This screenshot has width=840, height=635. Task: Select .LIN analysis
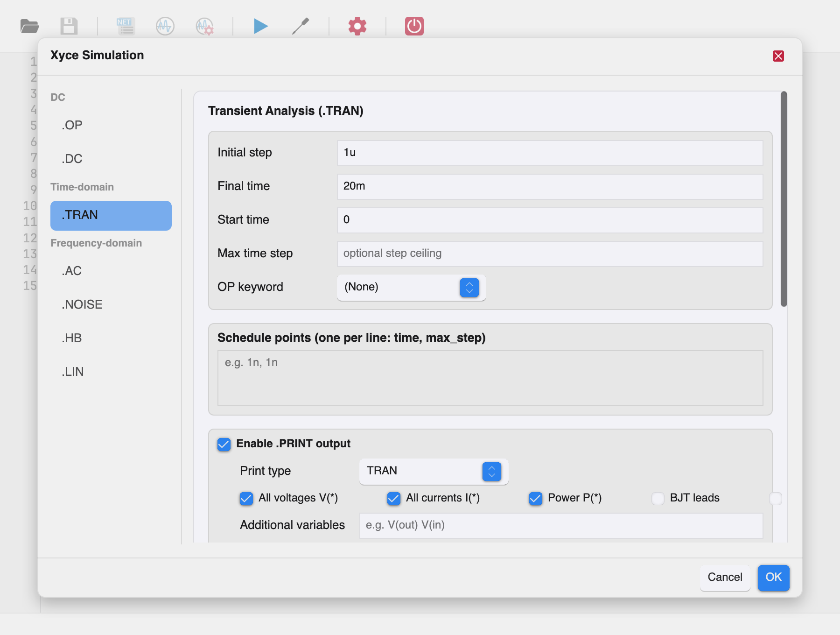click(111, 372)
